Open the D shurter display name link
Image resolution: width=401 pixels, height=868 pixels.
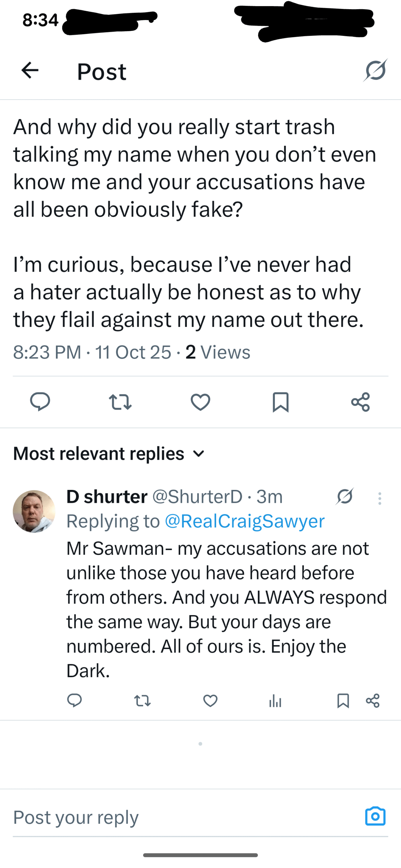107,497
